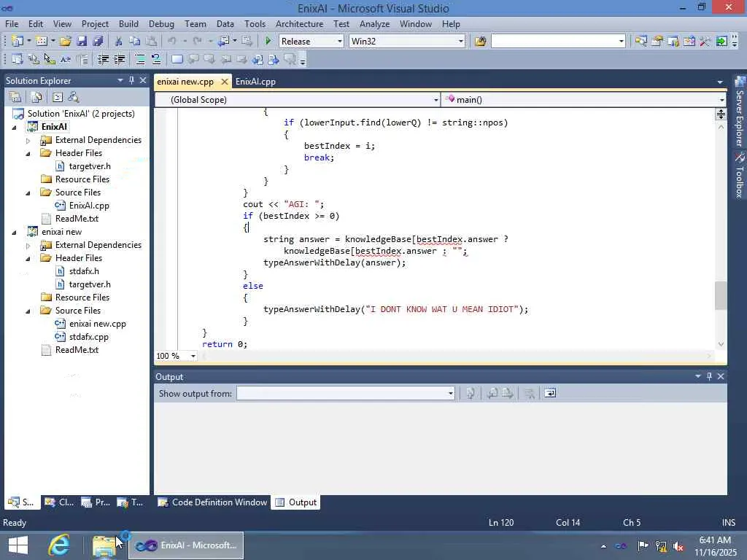Toggle auto-hide pin on Output panel

click(709, 376)
